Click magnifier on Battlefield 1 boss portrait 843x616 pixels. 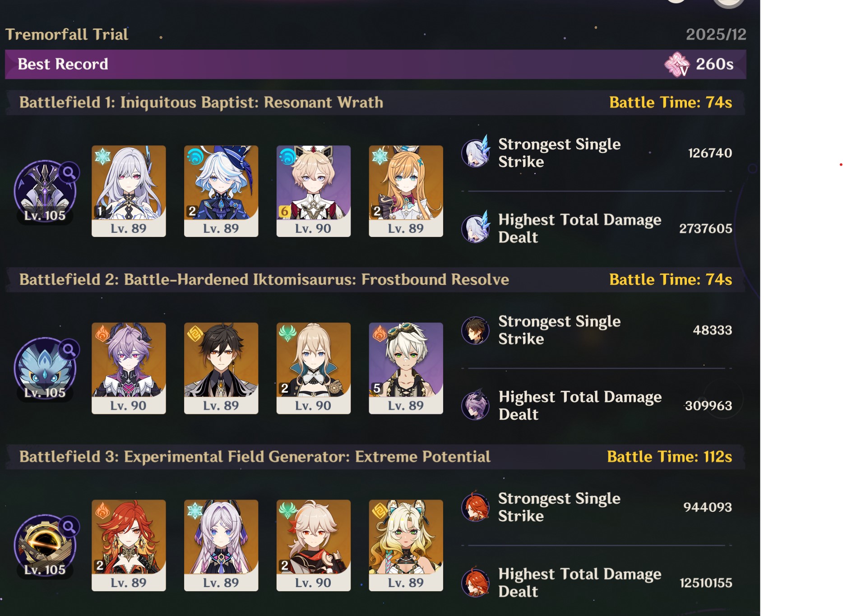[x=69, y=172]
